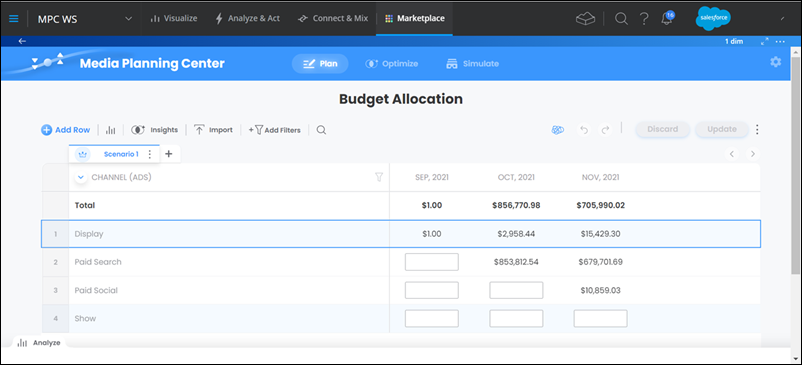This screenshot has height=365, width=802.
Task: Open the help question mark icon
Action: [x=644, y=19]
